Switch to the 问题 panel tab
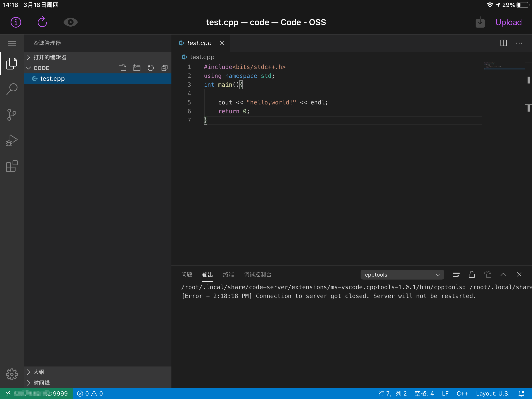Image resolution: width=532 pixels, height=399 pixels. [x=186, y=274]
